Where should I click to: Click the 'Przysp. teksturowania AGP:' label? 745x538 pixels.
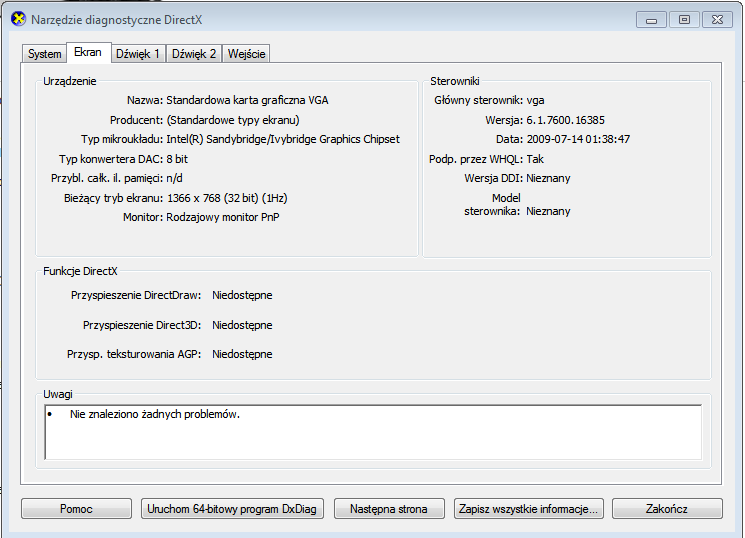[x=134, y=354]
